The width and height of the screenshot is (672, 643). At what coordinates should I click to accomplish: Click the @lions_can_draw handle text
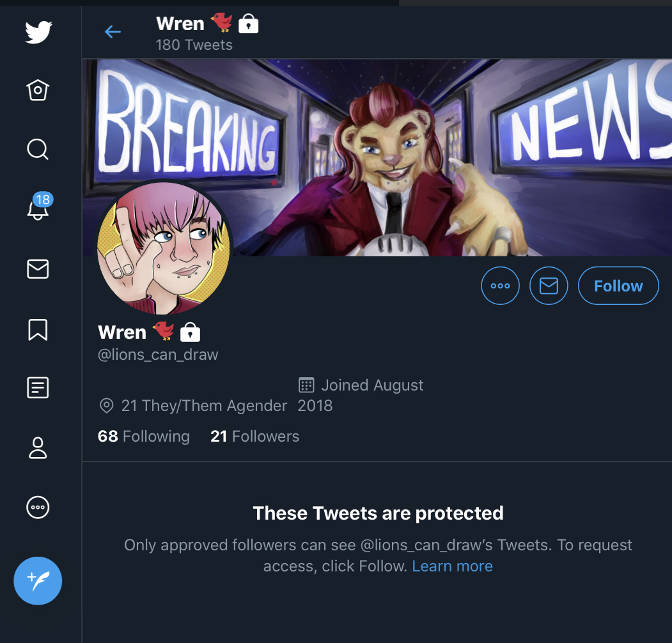[x=158, y=355]
